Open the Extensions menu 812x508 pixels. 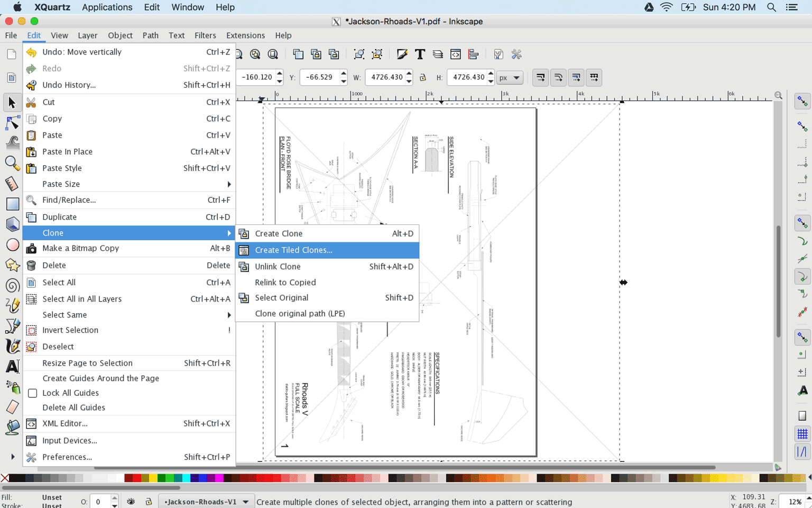245,35
